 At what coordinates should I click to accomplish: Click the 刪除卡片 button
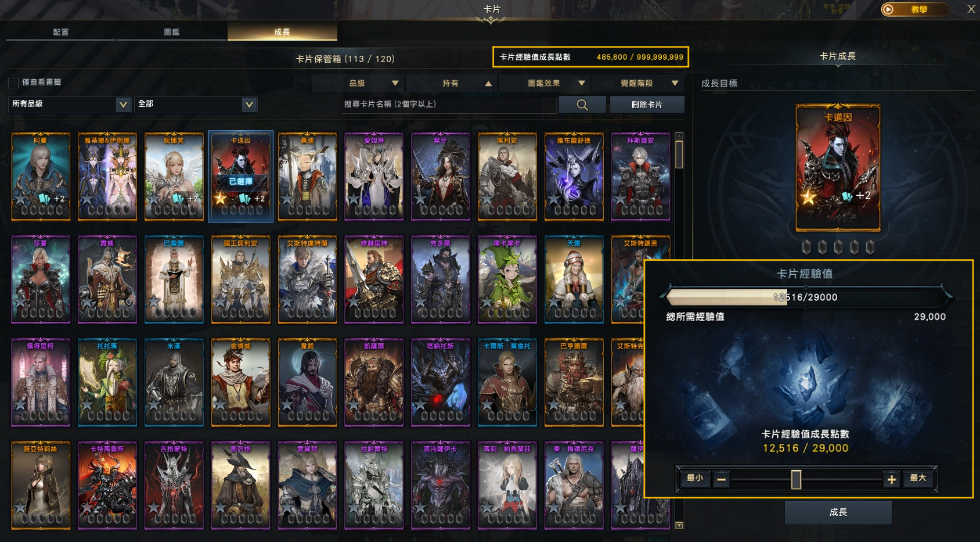click(647, 105)
